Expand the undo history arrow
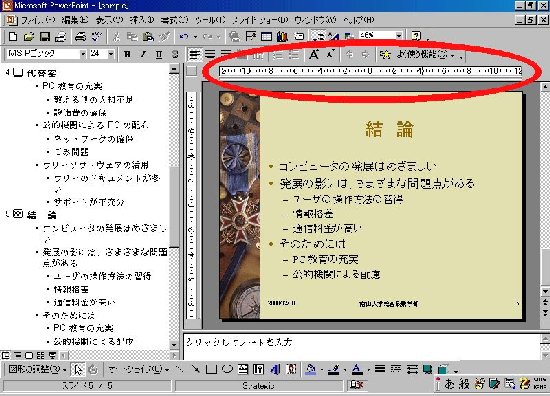550x396 pixels. click(195, 36)
